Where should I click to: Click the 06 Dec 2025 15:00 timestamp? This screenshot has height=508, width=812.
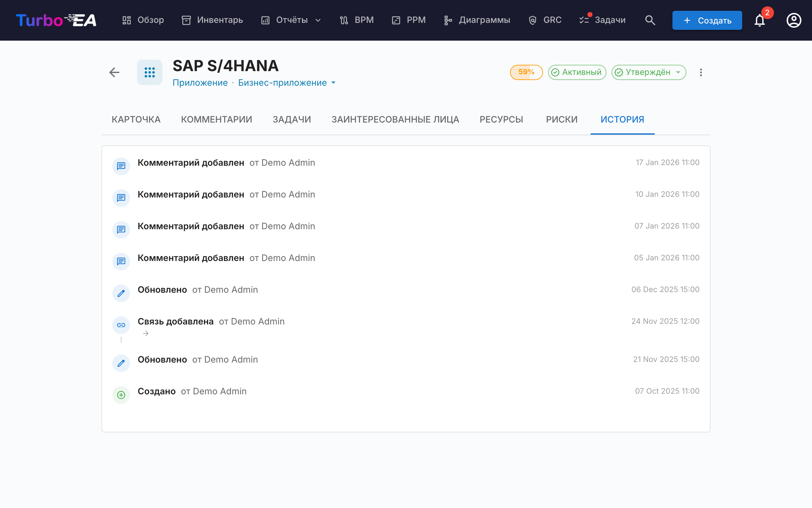tap(665, 290)
